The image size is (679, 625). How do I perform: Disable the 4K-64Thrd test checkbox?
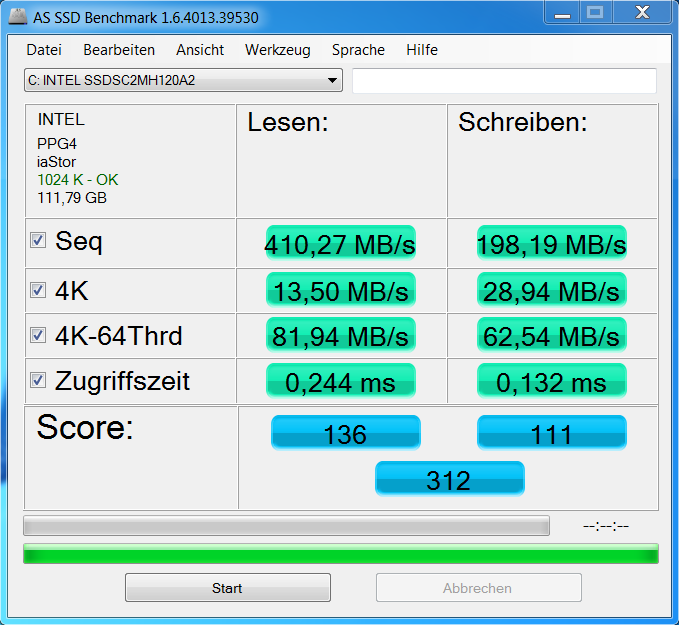pyautogui.click(x=38, y=335)
